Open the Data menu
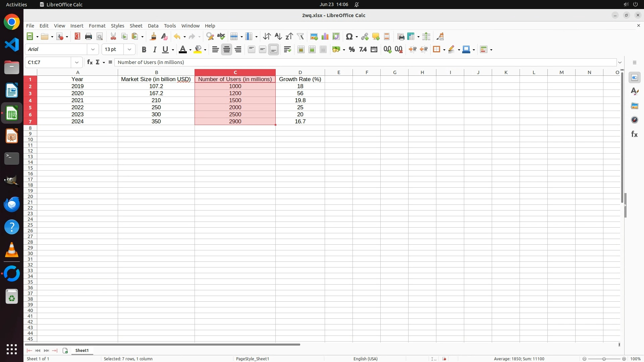The image size is (644, 362). [x=153, y=26]
